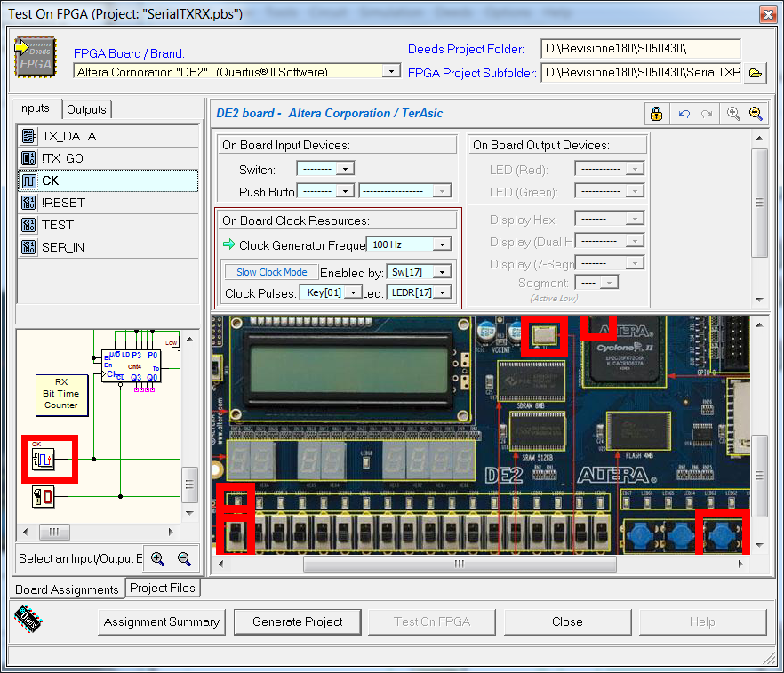This screenshot has height=673, width=784.
Task: Zoom in on the circuit schematic preview
Action: [157, 558]
